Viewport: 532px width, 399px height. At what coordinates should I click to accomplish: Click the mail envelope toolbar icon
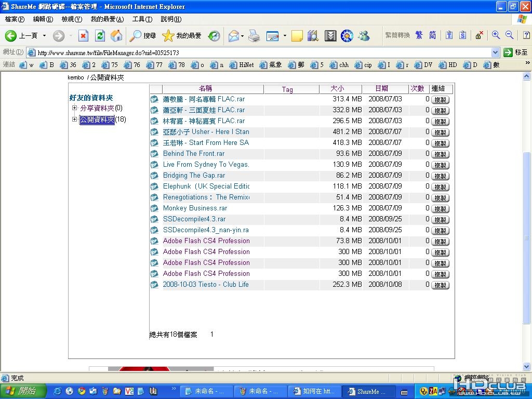click(x=233, y=36)
